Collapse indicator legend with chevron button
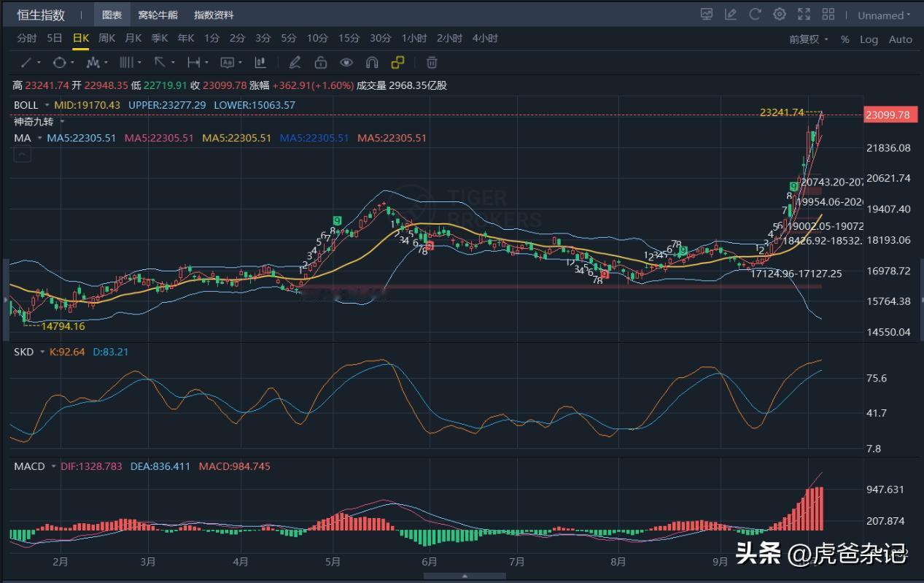Image resolution: width=924 pixels, height=583 pixels. point(21,154)
